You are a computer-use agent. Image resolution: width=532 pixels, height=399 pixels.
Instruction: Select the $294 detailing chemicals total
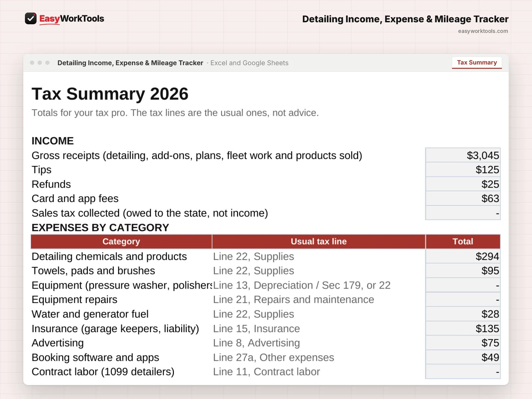[x=463, y=256]
